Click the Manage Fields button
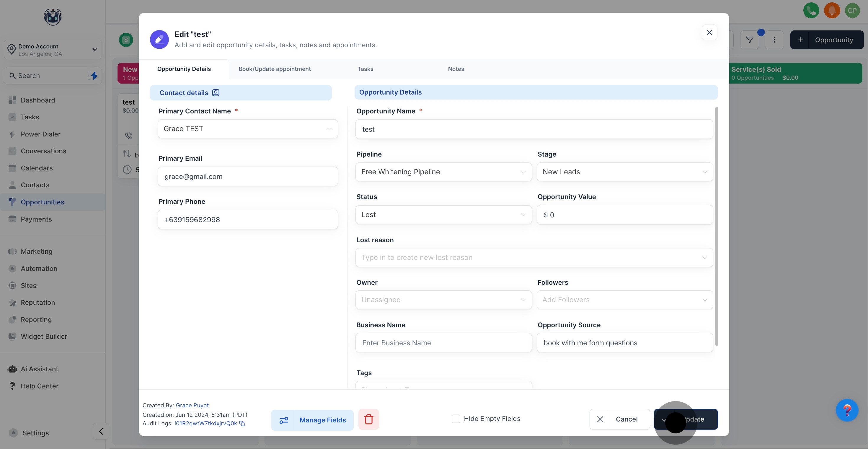Screen dimensions: 868x449 (312, 420)
